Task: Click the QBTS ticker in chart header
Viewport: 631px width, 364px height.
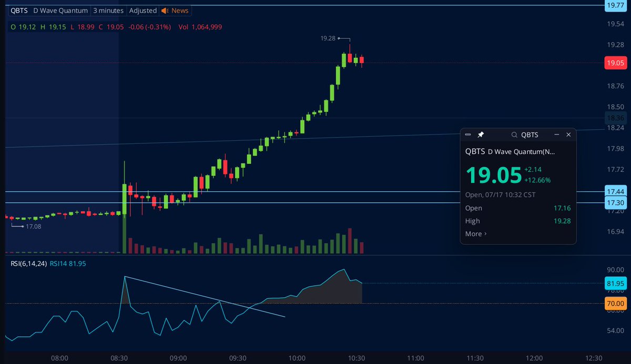Action: [19, 11]
